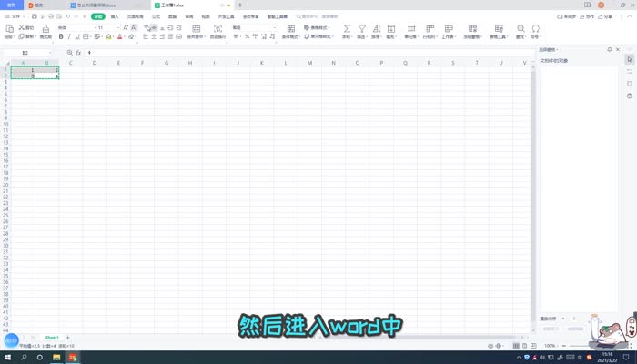Click the Merge and Center icon
The image size is (637, 364).
197,28
